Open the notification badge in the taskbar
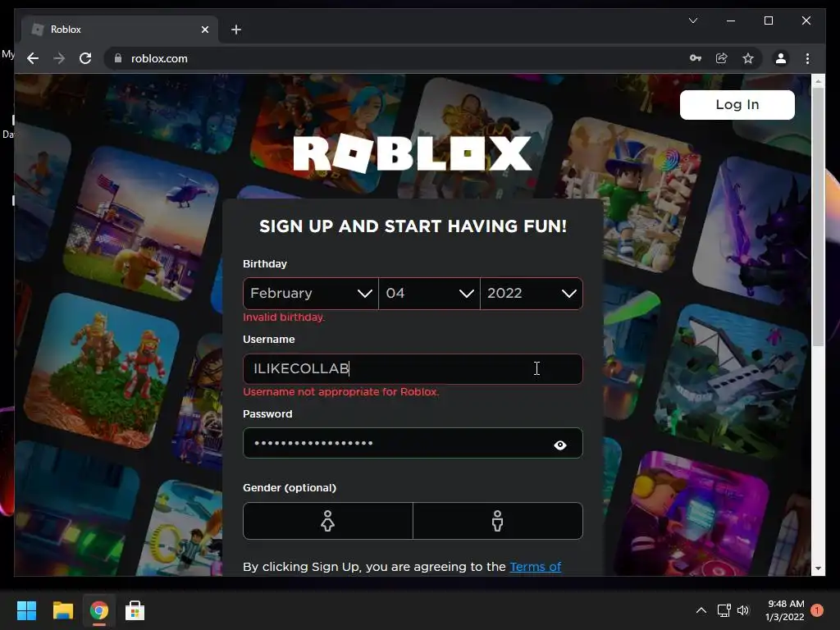 pyautogui.click(x=817, y=610)
